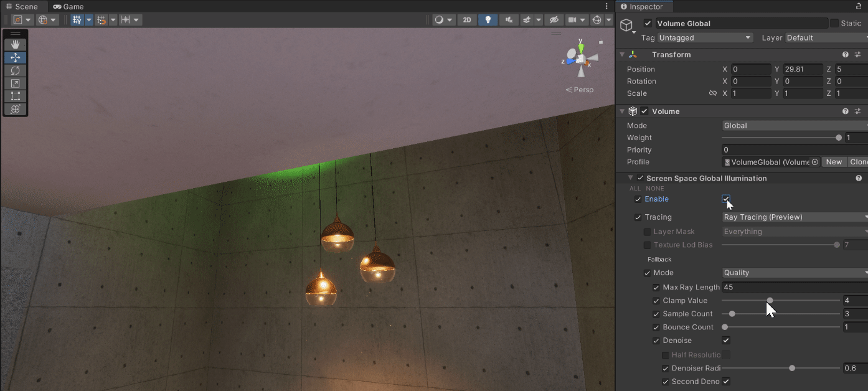Open the draw mode dropdown arrow
This screenshot has width=868, height=391.
(x=451, y=20)
